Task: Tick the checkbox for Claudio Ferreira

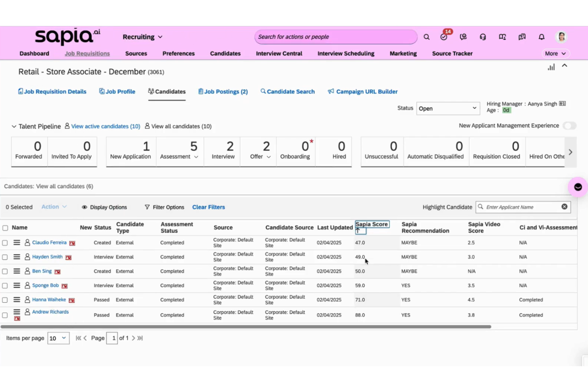Action: click(5, 243)
